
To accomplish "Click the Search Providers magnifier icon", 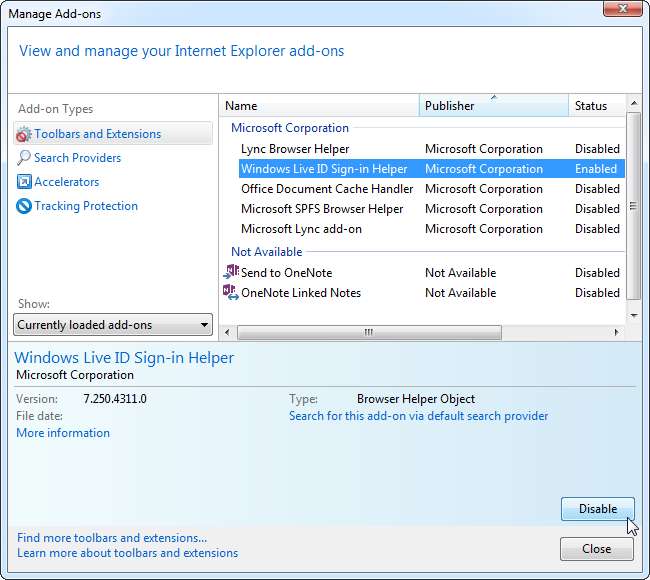I will coord(24,158).
